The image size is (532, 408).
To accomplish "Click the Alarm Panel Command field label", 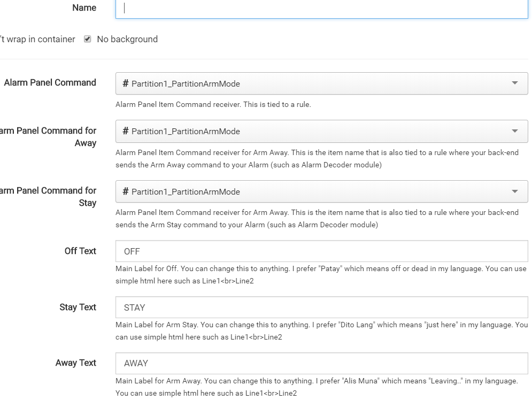I will [50, 82].
